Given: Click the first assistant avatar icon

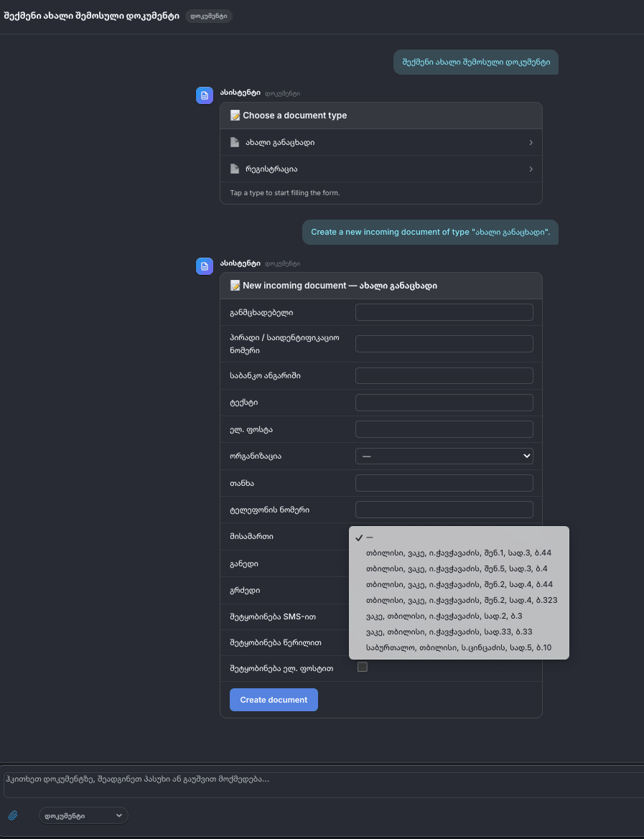Looking at the screenshot, I should [205, 95].
